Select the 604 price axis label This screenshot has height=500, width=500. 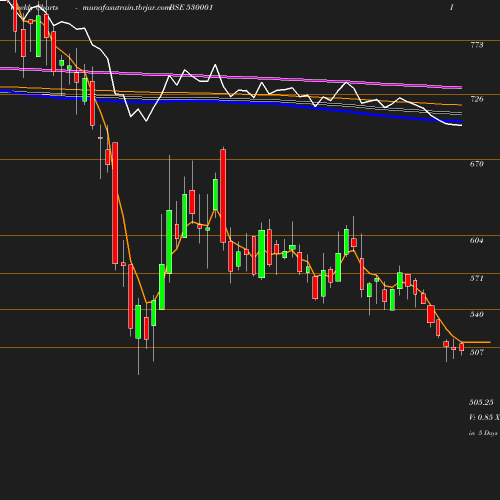click(476, 240)
